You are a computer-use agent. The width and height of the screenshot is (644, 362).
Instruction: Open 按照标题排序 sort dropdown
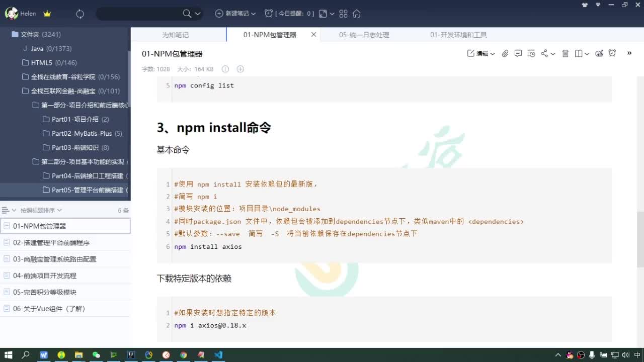[41, 210]
